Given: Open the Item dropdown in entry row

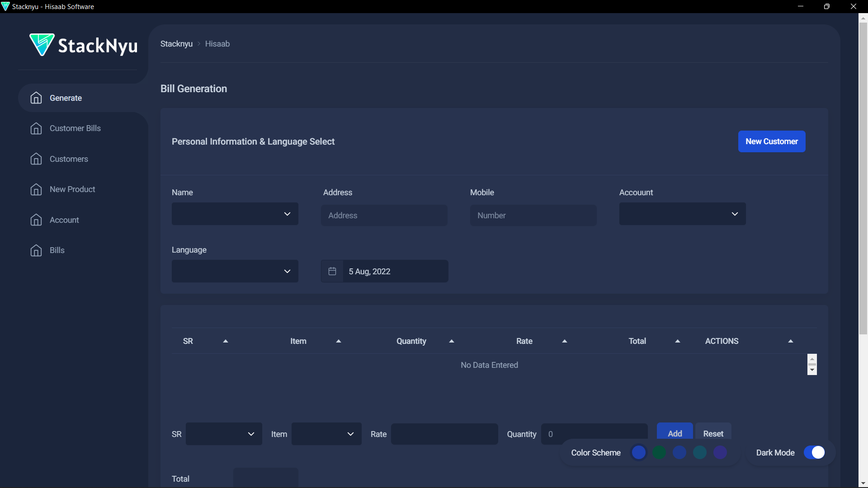Looking at the screenshot, I should pos(326,434).
